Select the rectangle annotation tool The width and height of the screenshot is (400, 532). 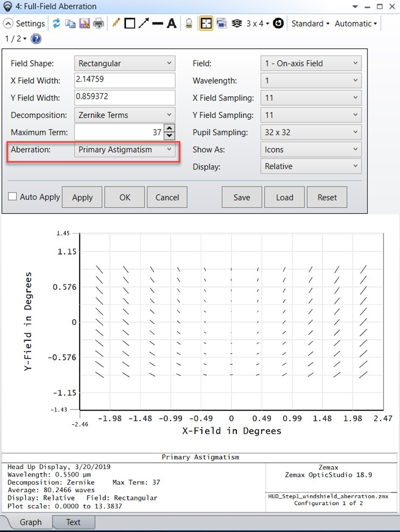(129, 23)
